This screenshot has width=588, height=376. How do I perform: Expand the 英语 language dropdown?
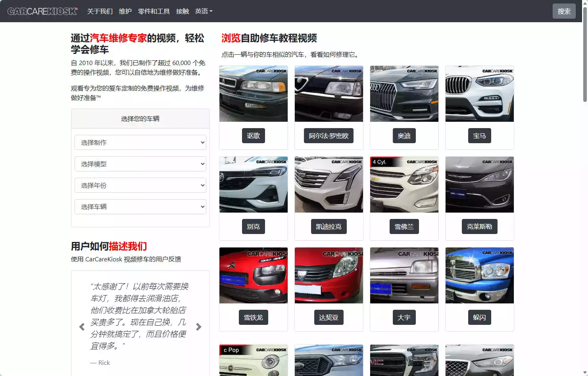[x=204, y=11]
